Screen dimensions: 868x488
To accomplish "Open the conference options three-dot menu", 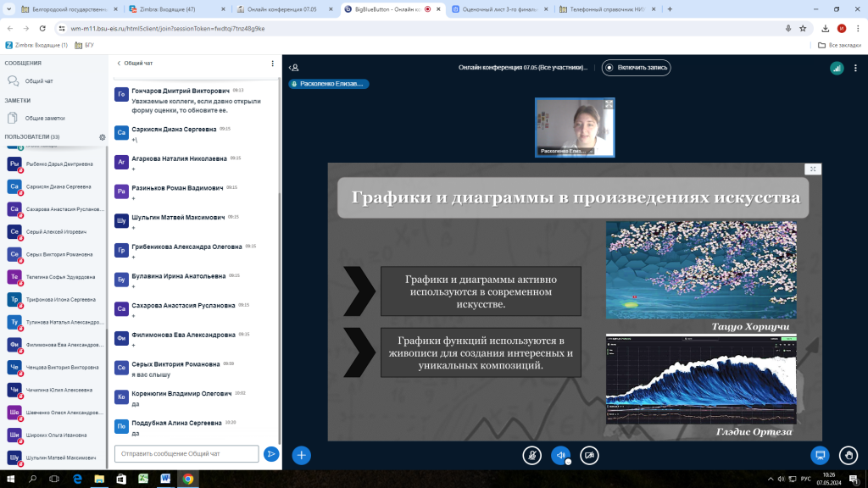I will point(855,68).
